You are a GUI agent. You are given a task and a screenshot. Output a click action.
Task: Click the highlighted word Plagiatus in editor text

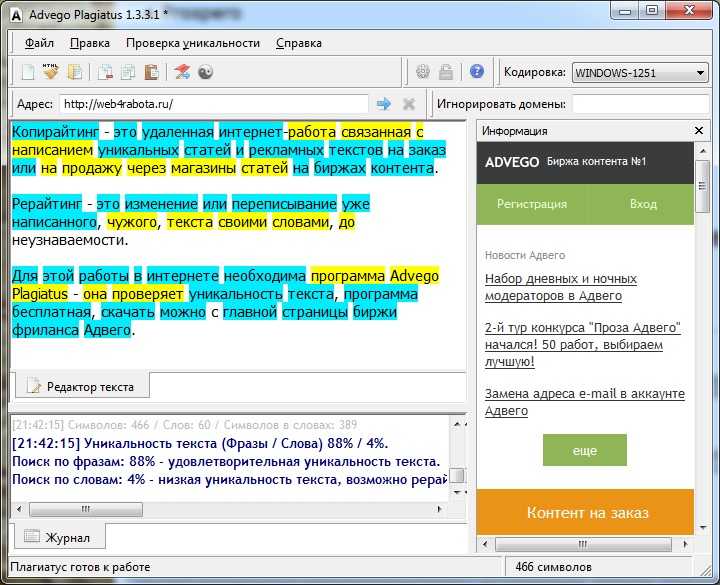click(40, 294)
